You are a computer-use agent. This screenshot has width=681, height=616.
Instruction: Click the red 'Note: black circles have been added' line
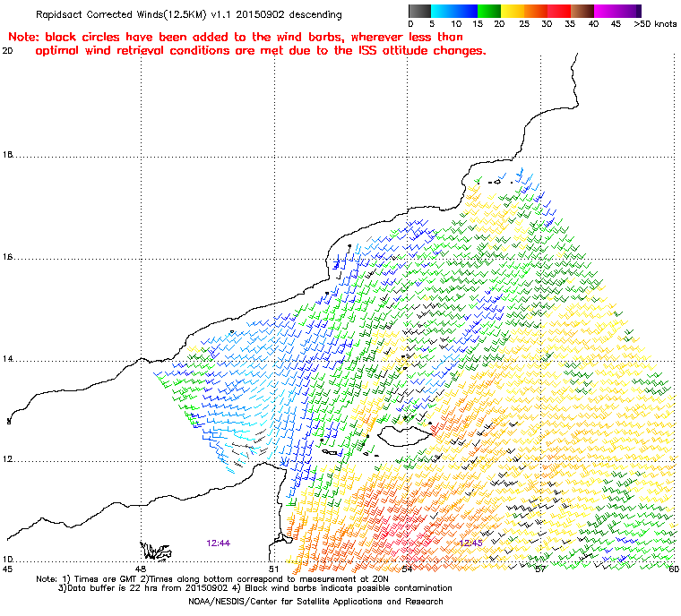point(236,37)
